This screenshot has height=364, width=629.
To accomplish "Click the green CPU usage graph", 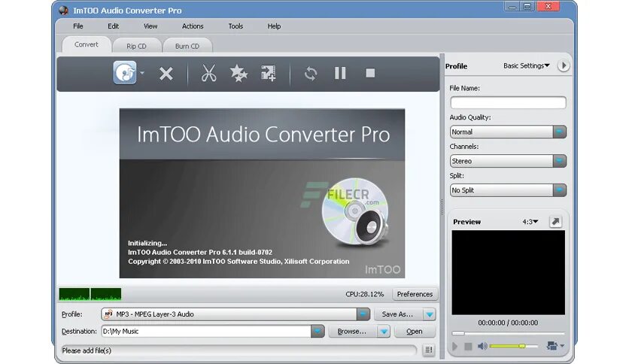I will 90,294.
